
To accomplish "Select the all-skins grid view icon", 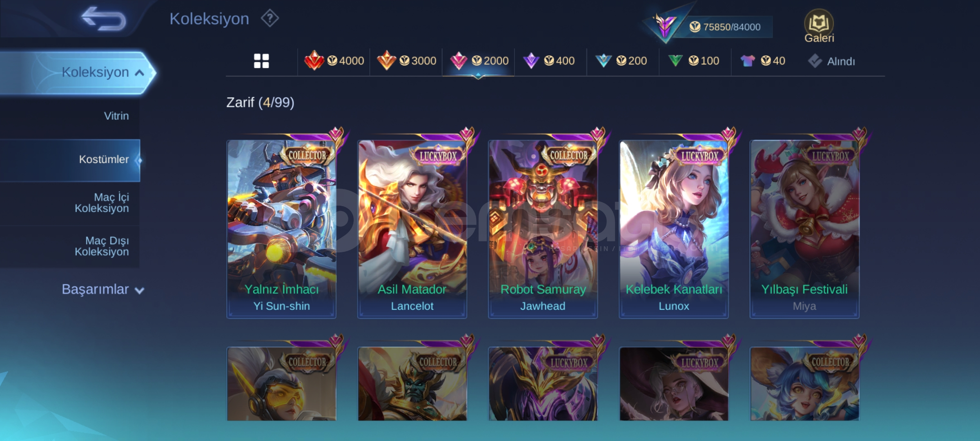I will [261, 61].
